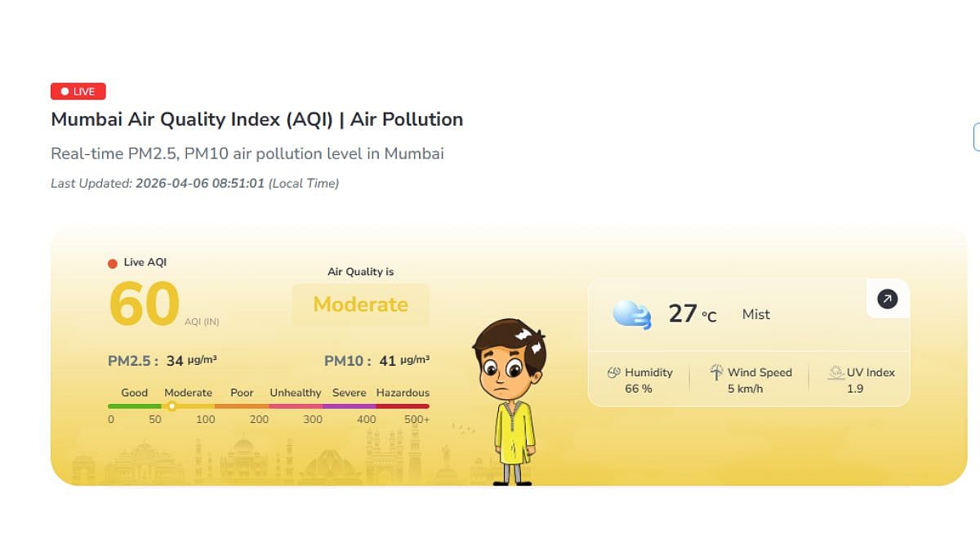Click the Last Updated timestamp

pyautogui.click(x=199, y=184)
